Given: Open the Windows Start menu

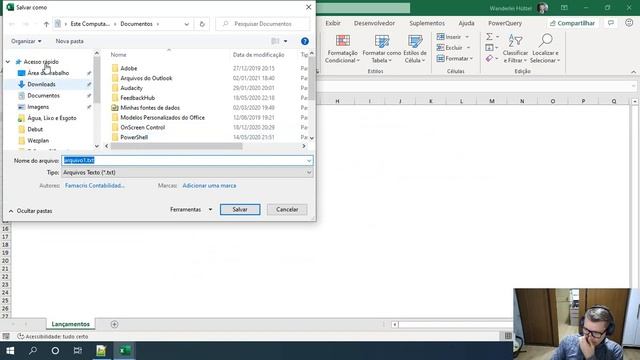Looking at the screenshot, I should tap(10, 351).
